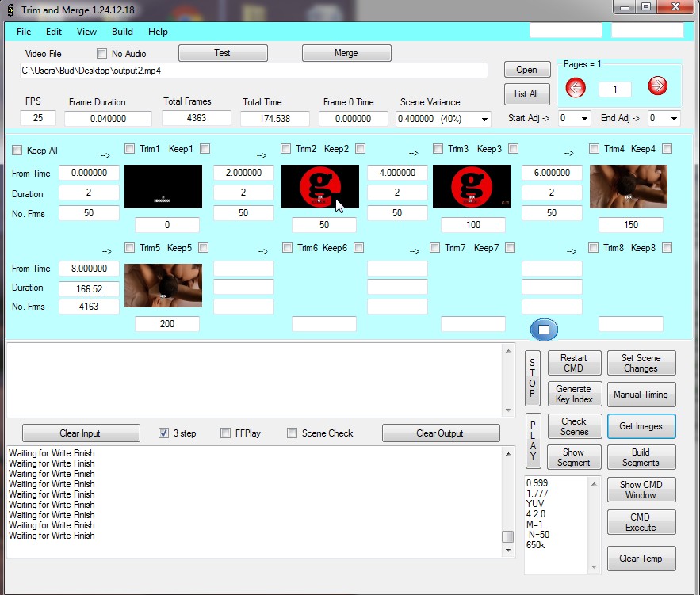This screenshot has height=595, width=700.
Task: Click input box scroll up arrow
Action: tap(508, 352)
